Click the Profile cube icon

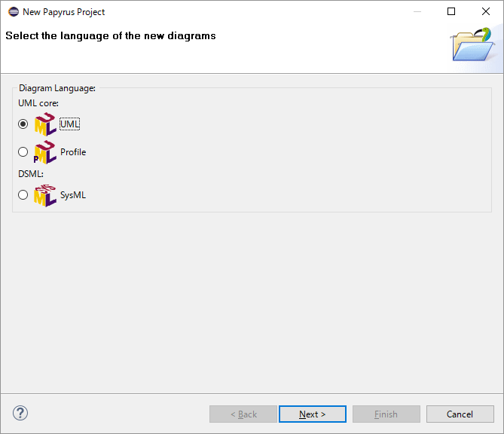pos(45,152)
